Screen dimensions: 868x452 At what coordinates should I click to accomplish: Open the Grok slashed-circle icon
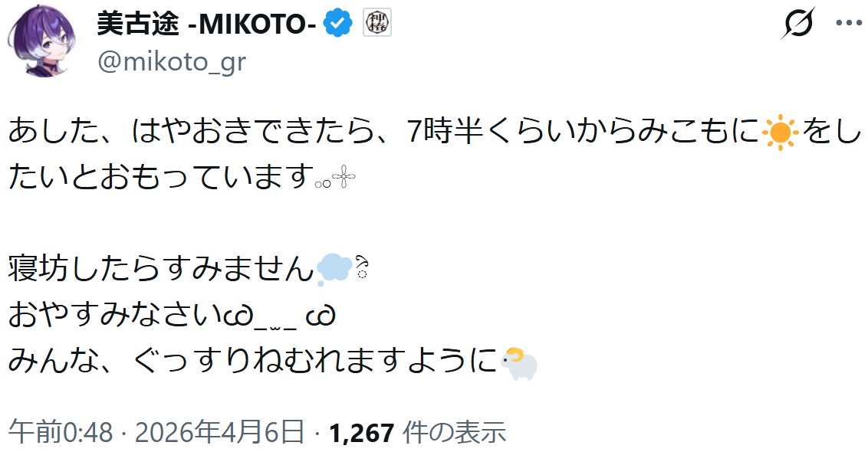point(797,25)
